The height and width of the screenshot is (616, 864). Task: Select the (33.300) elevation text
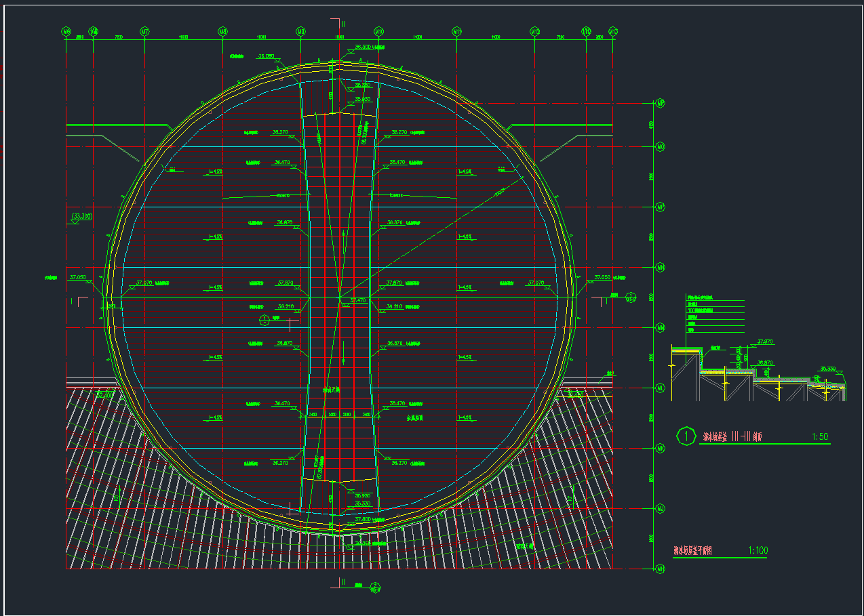point(81,216)
